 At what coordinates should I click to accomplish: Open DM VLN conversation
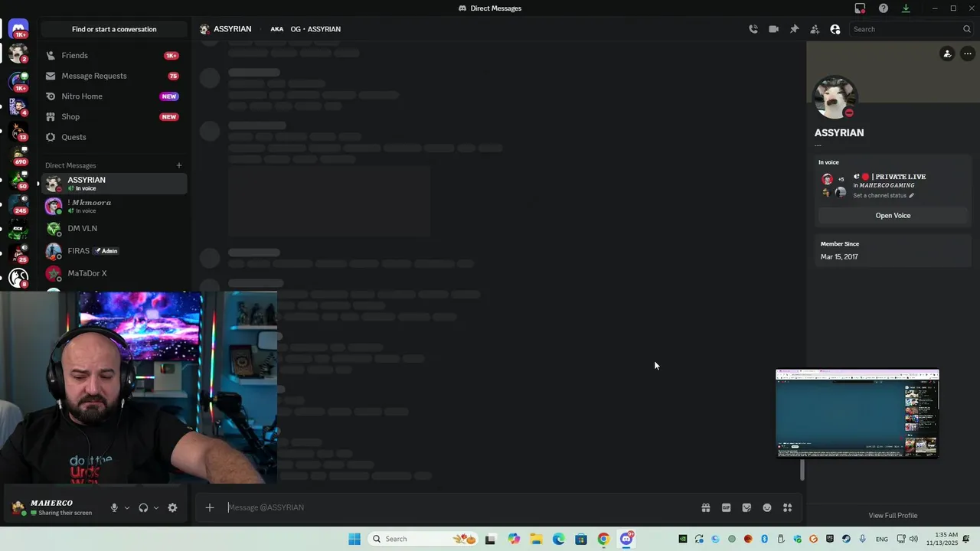(114, 228)
